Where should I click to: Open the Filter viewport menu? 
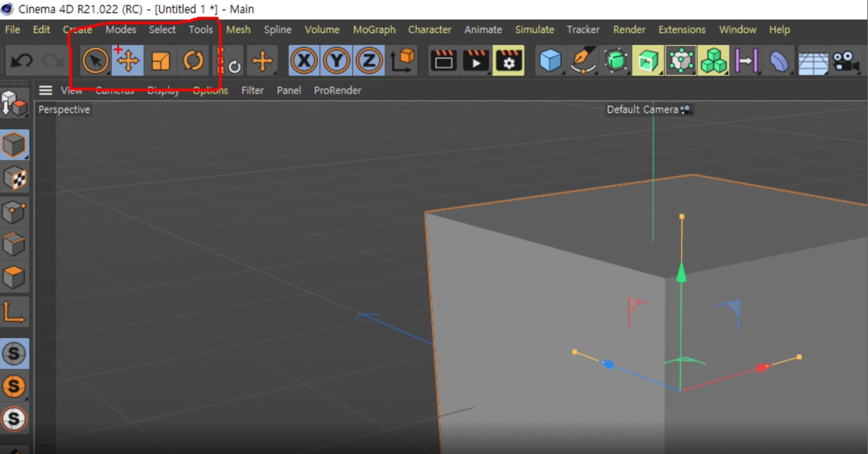click(x=252, y=91)
